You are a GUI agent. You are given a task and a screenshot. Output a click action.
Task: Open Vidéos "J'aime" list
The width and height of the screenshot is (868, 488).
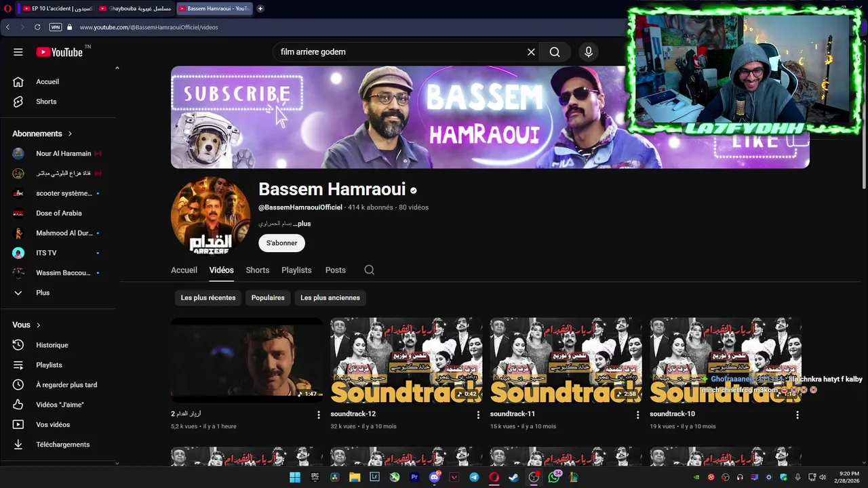(60, 405)
